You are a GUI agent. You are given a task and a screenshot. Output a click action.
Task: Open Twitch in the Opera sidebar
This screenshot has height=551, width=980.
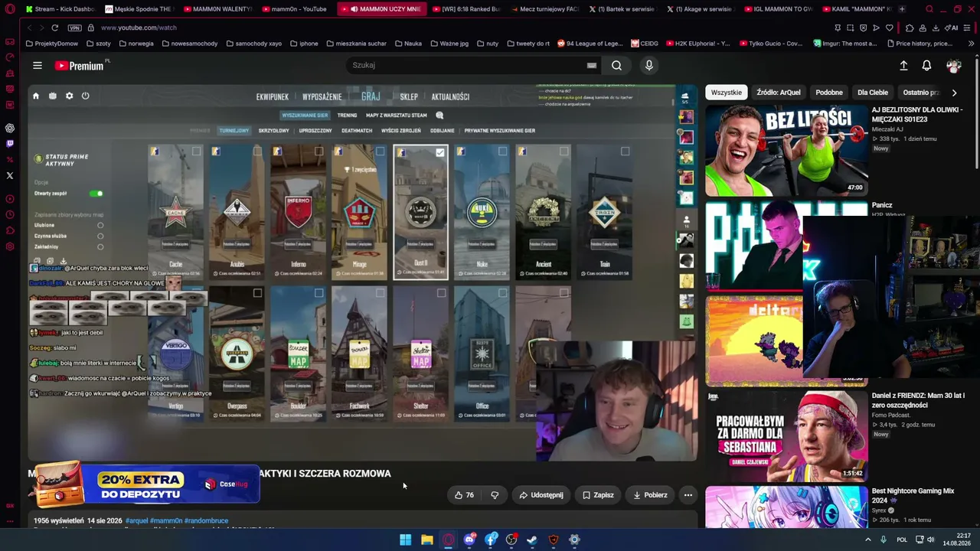pos(10,143)
